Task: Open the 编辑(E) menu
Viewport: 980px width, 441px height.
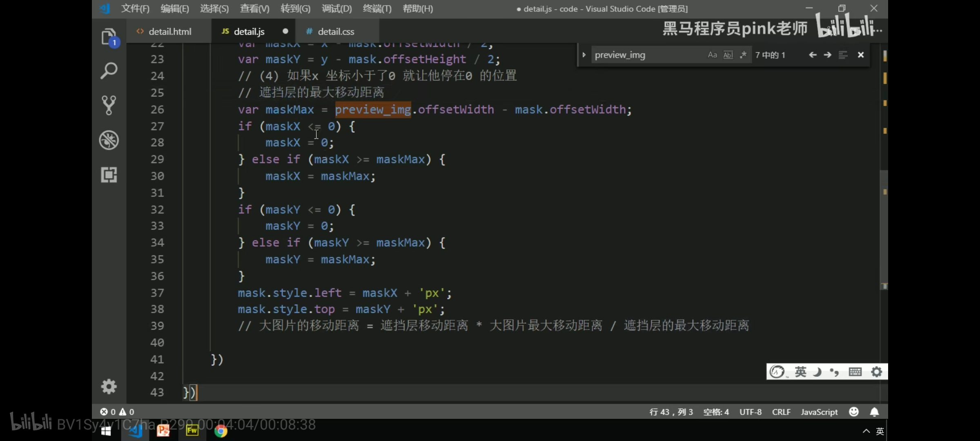Action: point(175,9)
